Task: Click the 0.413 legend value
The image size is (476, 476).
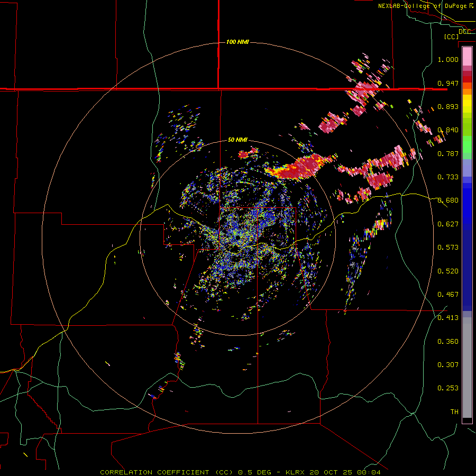Action: coord(448,318)
